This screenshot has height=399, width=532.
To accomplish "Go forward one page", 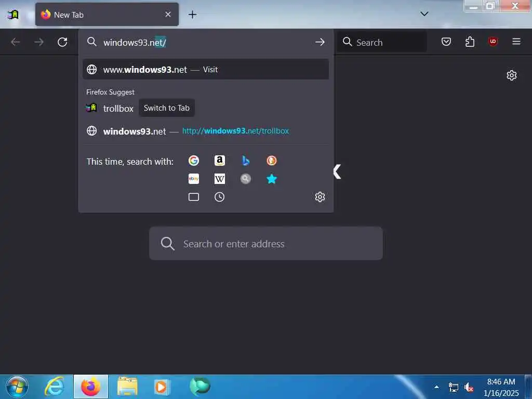I will tap(39, 42).
